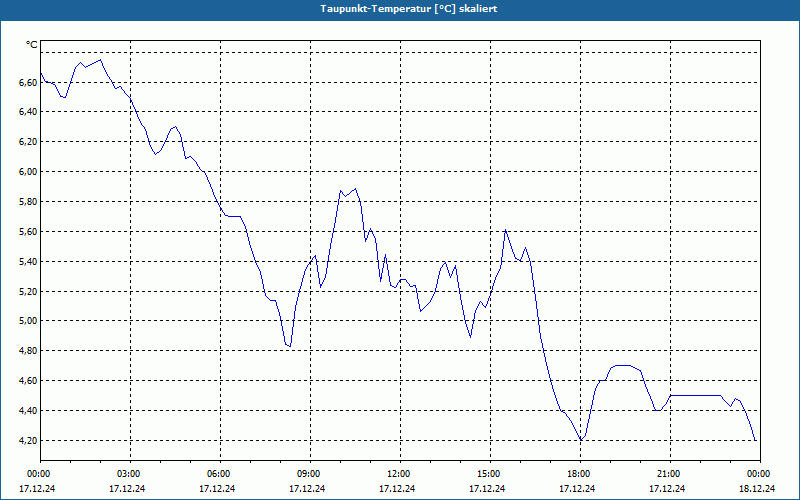Screen dimensions: 800x500
Task: Click the 00:00 time label above 17.12.24
Action: click(x=37, y=474)
